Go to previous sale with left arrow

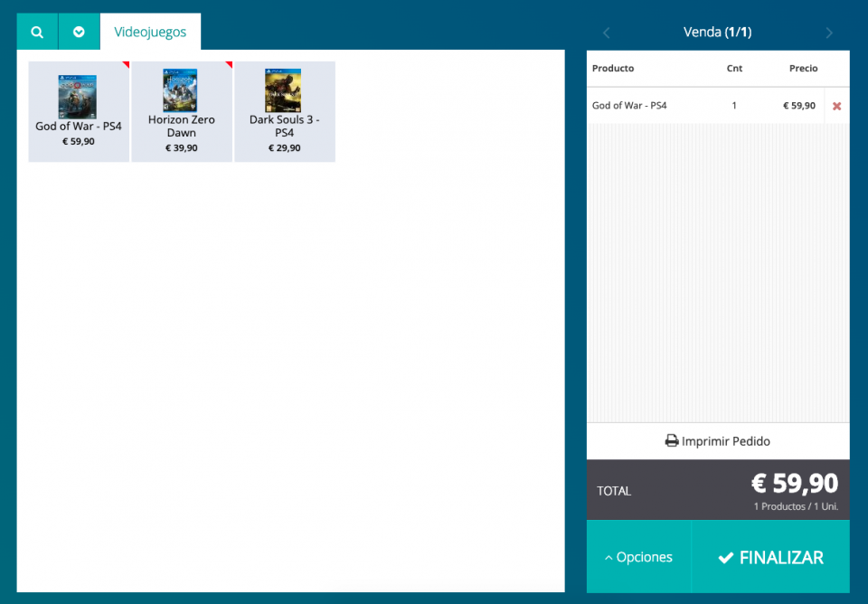pyautogui.click(x=606, y=33)
